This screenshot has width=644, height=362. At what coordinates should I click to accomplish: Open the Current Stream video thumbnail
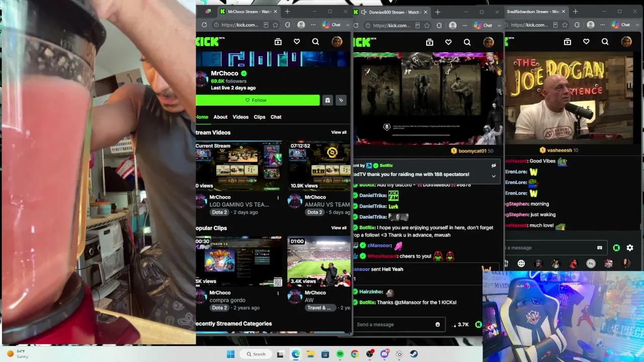(239, 165)
